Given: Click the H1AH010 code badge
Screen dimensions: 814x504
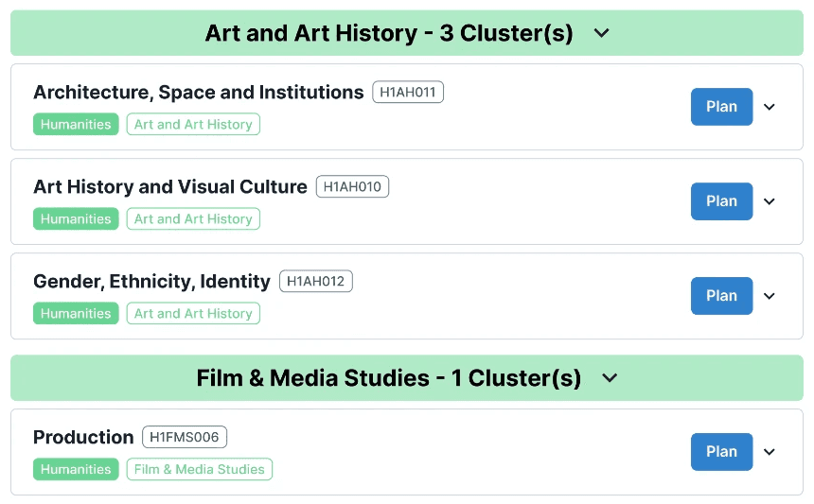Looking at the screenshot, I should tap(352, 186).
